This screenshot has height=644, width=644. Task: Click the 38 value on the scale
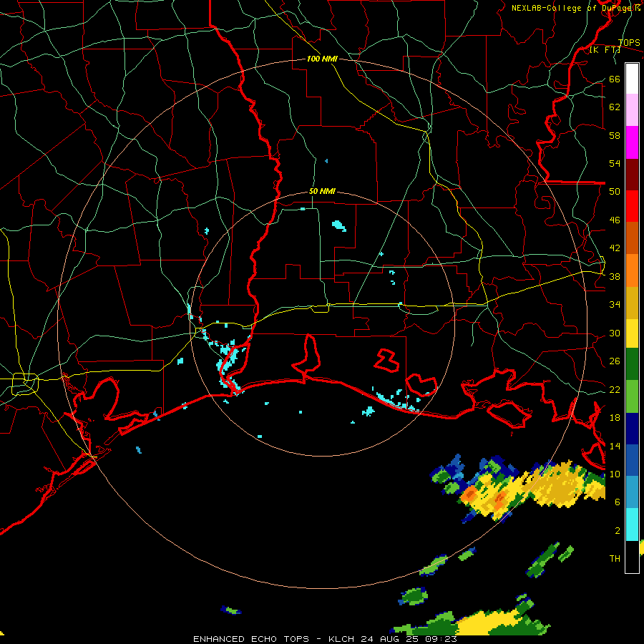(615, 276)
